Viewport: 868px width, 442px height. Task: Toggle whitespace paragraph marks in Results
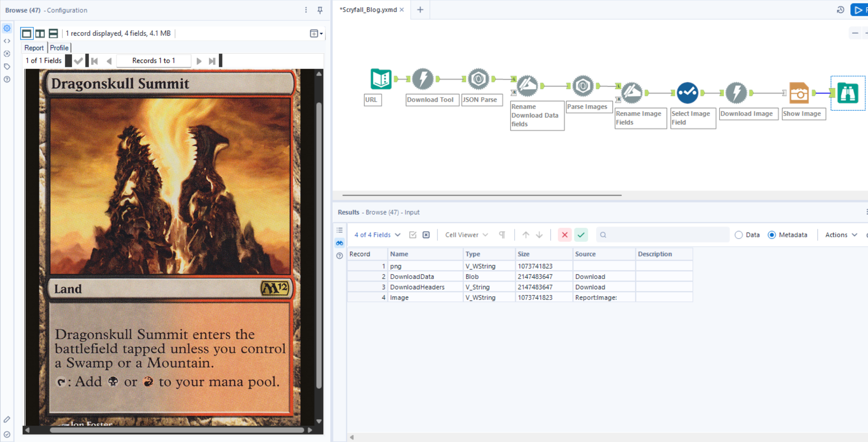click(502, 235)
